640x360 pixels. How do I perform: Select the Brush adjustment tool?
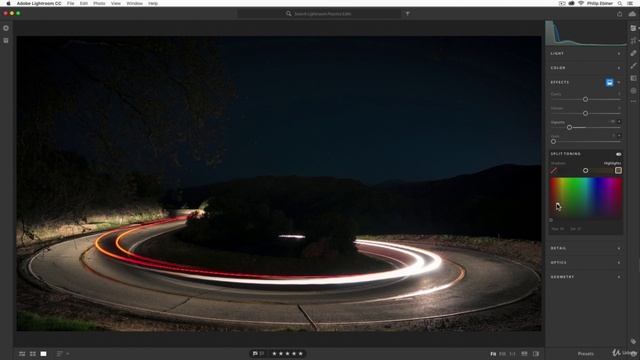click(633, 65)
